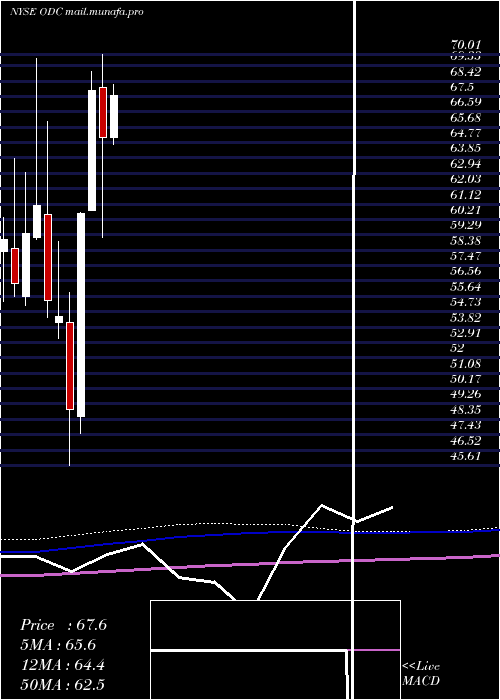This screenshot has height=700, width=500.
Task: Click the 51.08 price axis label
Action: pyautogui.click(x=466, y=364)
